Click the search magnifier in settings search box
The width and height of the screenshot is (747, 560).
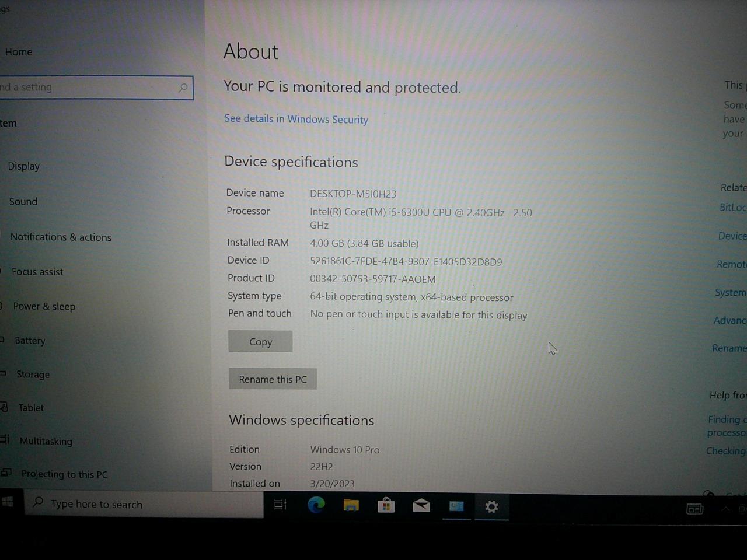[x=183, y=87]
